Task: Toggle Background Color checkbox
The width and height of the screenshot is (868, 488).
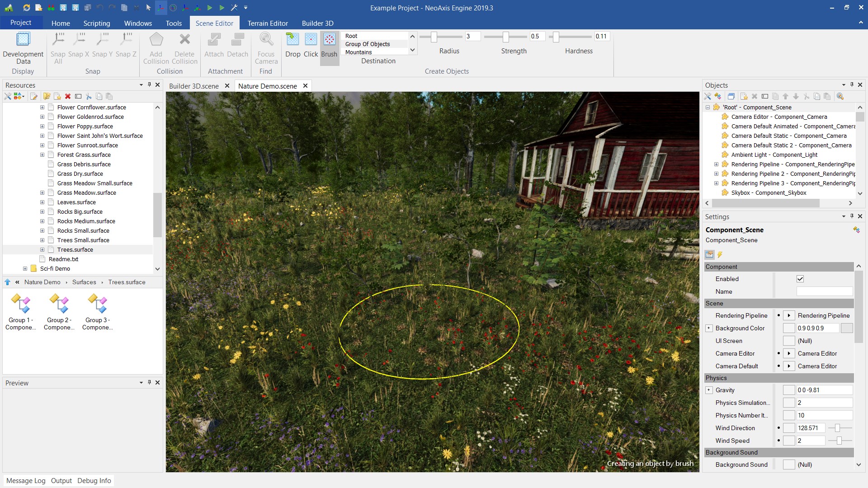Action: pyautogui.click(x=788, y=328)
